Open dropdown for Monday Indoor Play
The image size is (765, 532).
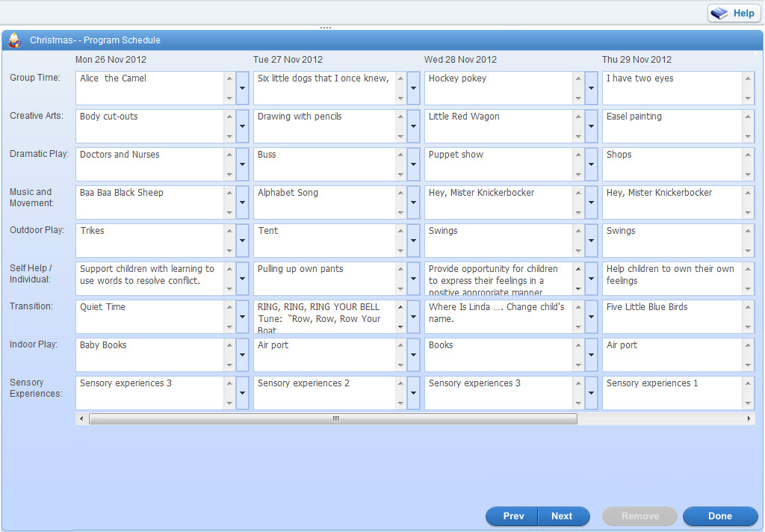coord(243,355)
